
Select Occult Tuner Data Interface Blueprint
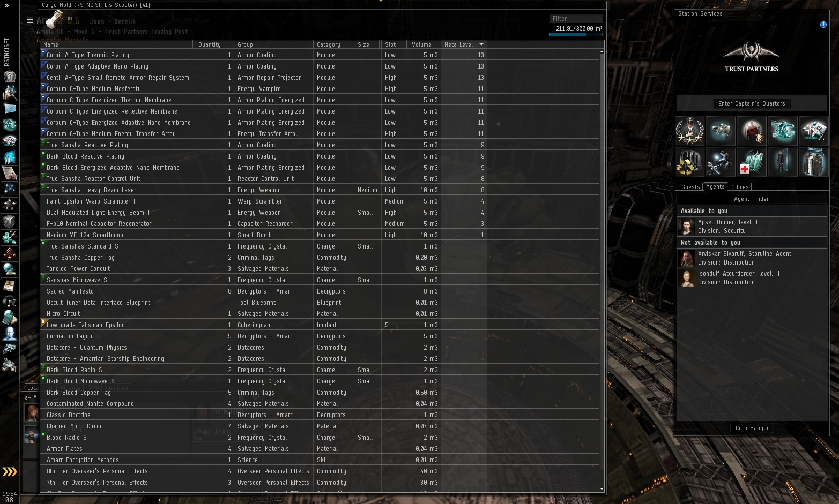(x=320, y=302)
